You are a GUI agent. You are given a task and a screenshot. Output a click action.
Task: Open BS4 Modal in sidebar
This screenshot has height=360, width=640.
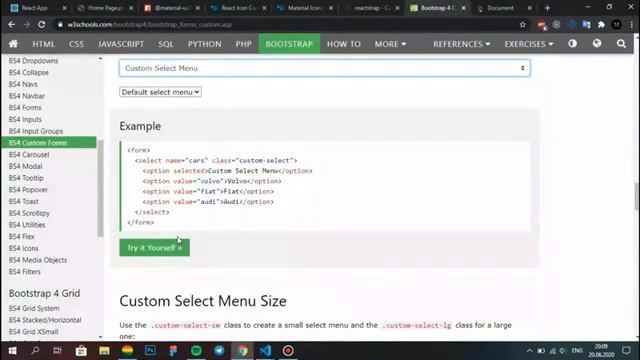(25, 166)
